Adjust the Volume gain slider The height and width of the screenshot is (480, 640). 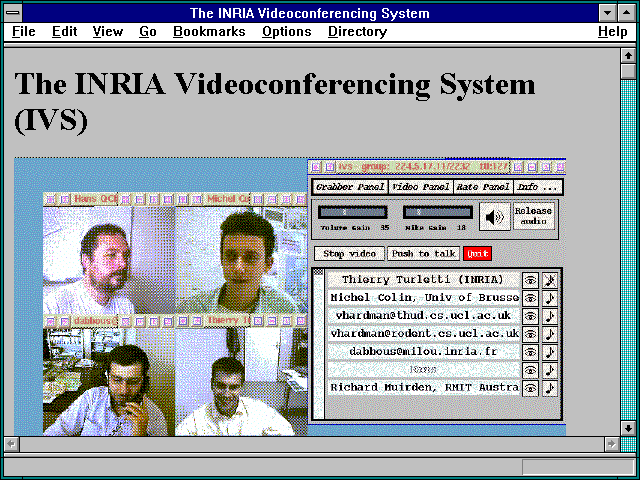point(353,212)
